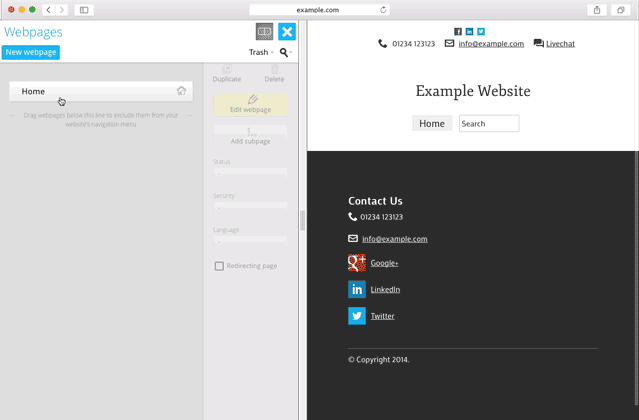Click the Twitter icon in site header

click(481, 31)
